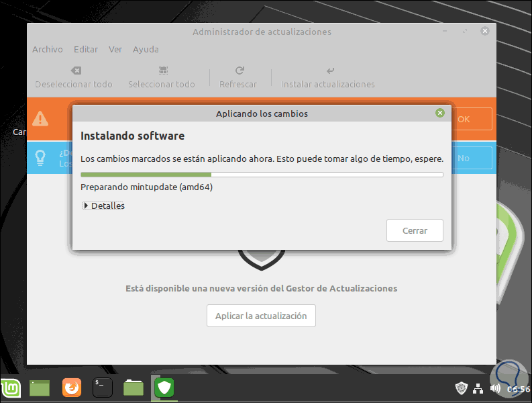
Task: Click the Deseleccionar todo toolbar icon
Action: (76, 71)
